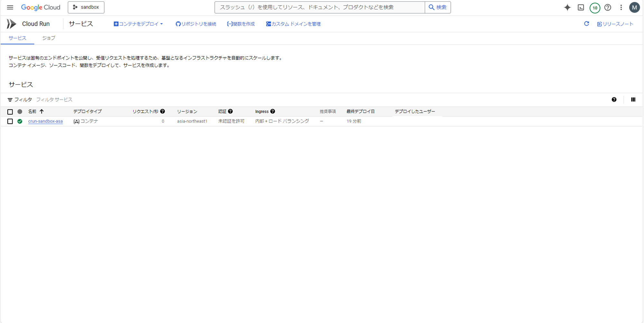Open the notifications indicator showing 10
Image resolution: width=644 pixels, height=323 pixels.
click(x=595, y=7)
